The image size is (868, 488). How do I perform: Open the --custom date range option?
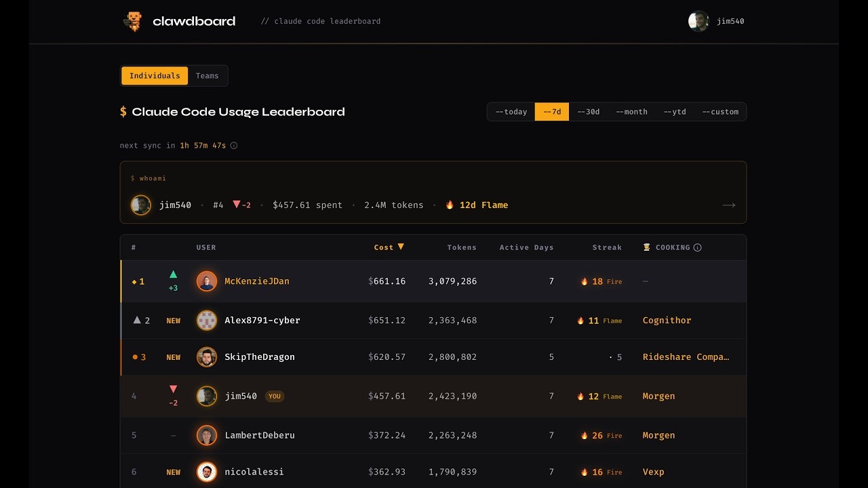click(721, 111)
